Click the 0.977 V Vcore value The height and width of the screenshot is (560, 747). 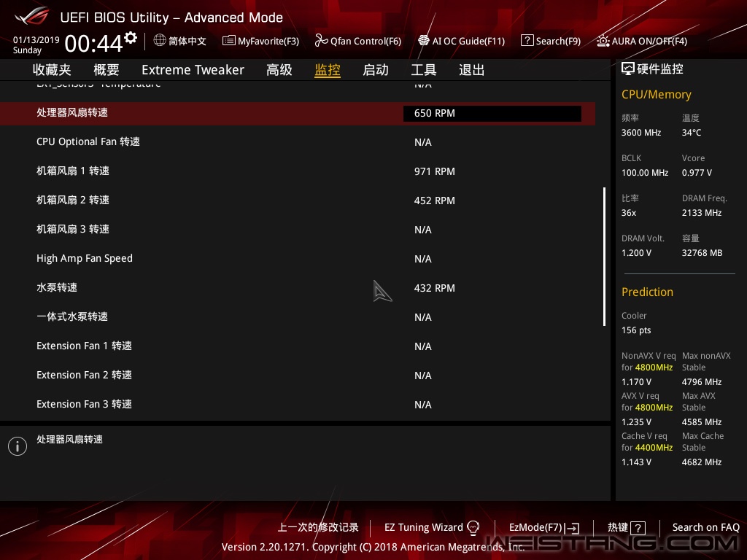pos(697,172)
